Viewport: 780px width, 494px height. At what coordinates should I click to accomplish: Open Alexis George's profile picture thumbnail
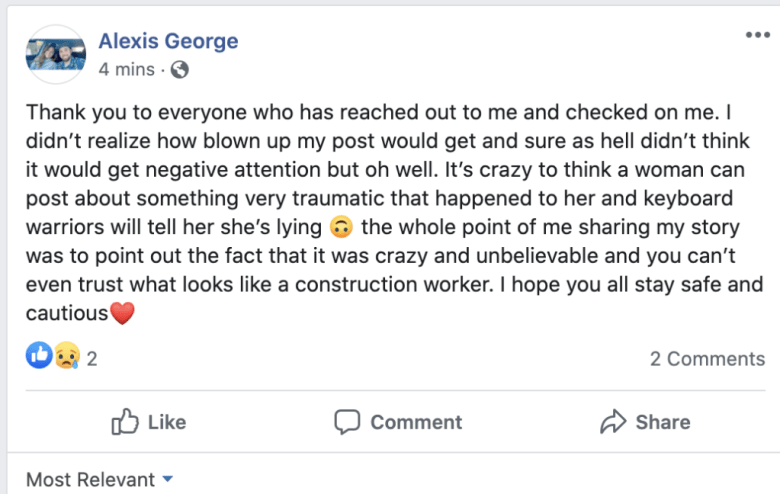pos(56,55)
